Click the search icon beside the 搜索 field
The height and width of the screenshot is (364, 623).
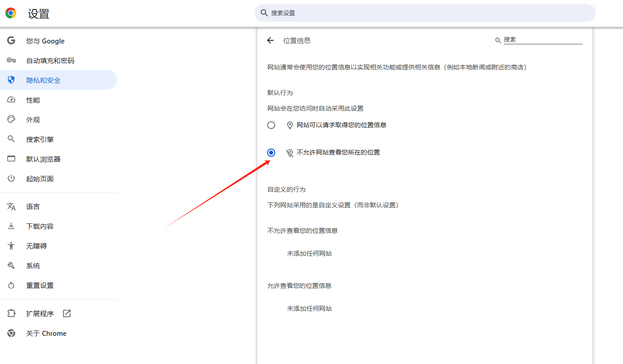coord(498,40)
